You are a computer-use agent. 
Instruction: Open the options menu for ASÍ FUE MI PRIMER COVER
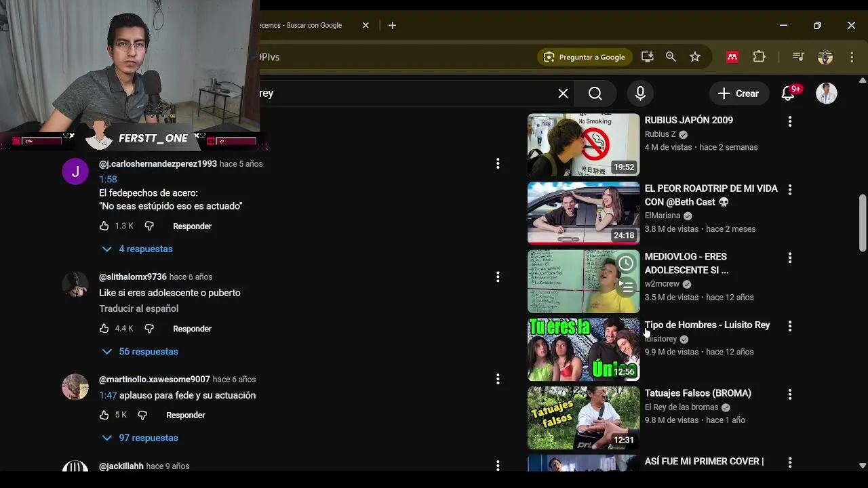(x=789, y=462)
